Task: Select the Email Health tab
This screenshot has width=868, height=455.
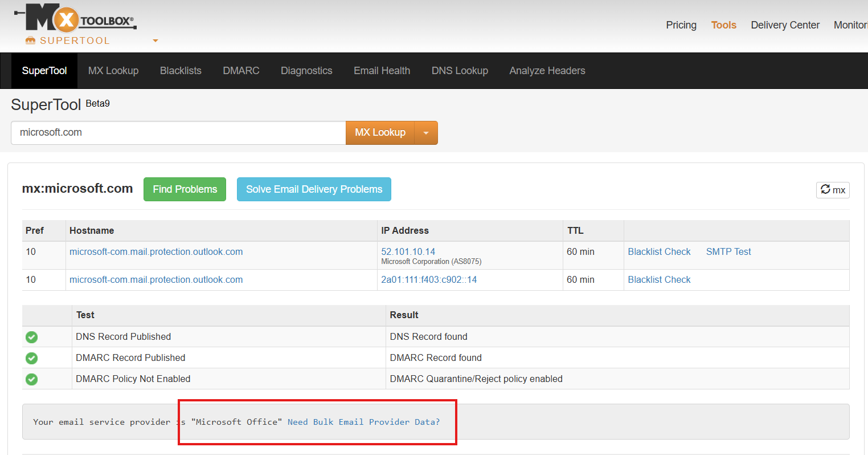Action: (382, 71)
